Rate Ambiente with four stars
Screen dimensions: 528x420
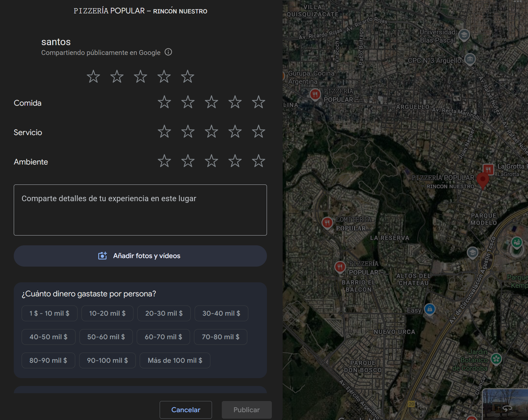(235, 161)
